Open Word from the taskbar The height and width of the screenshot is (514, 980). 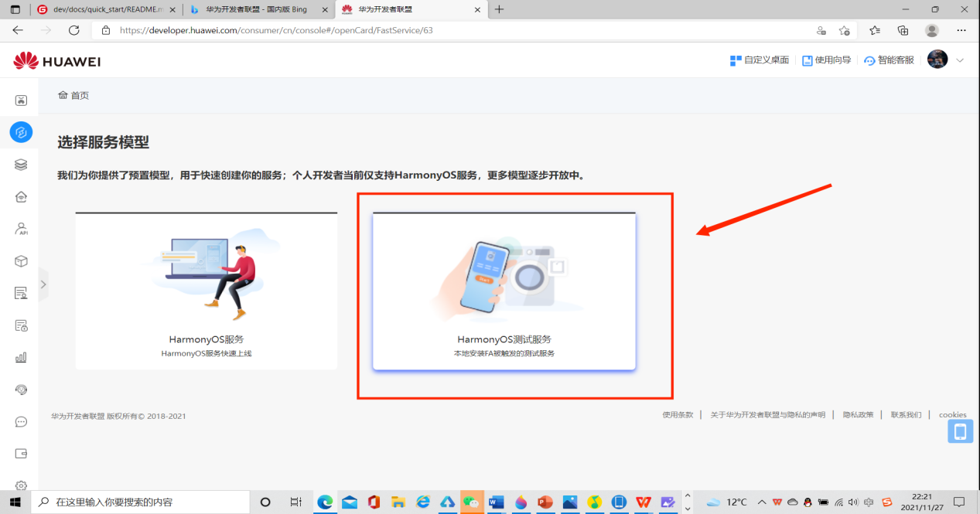[497, 502]
